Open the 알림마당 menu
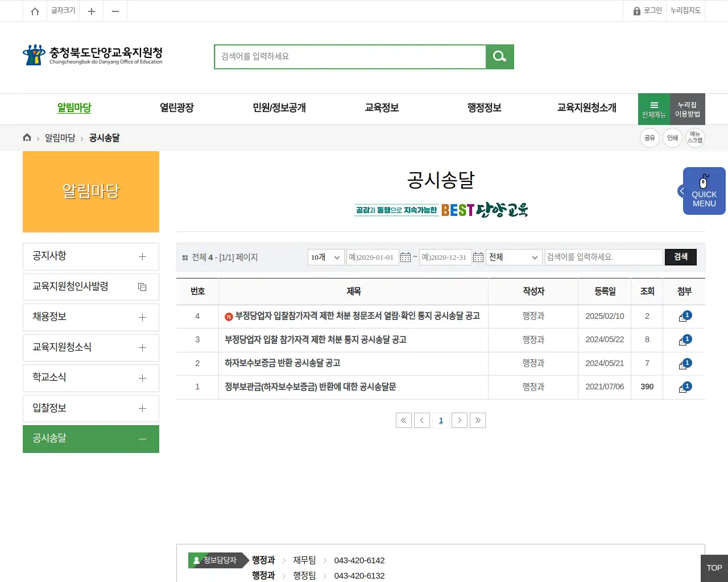The height and width of the screenshot is (582, 728). click(74, 108)
